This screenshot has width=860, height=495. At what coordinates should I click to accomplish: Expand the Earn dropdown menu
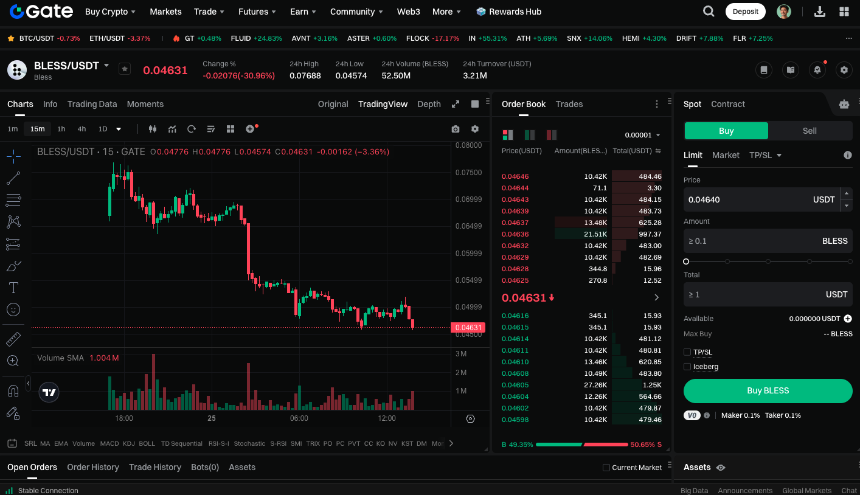pos(303,12)
